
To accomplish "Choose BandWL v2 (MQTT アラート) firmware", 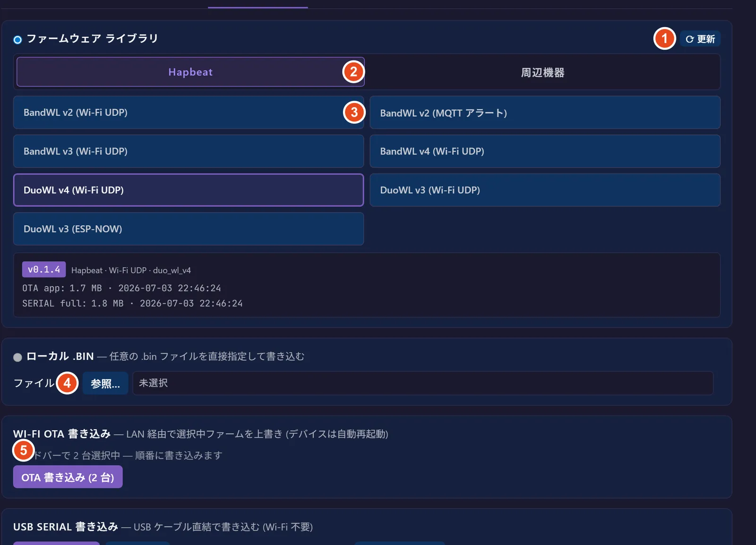I will pos(545,112).
